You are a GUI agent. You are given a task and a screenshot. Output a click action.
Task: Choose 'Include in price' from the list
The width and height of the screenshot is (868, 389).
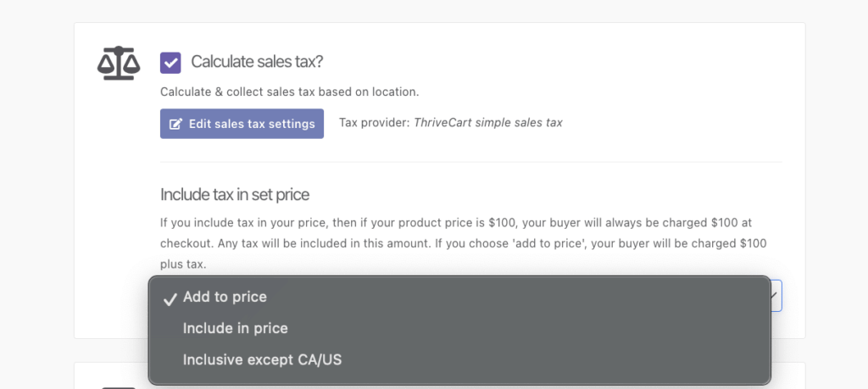pyautogui.click(x=235, y=328)
